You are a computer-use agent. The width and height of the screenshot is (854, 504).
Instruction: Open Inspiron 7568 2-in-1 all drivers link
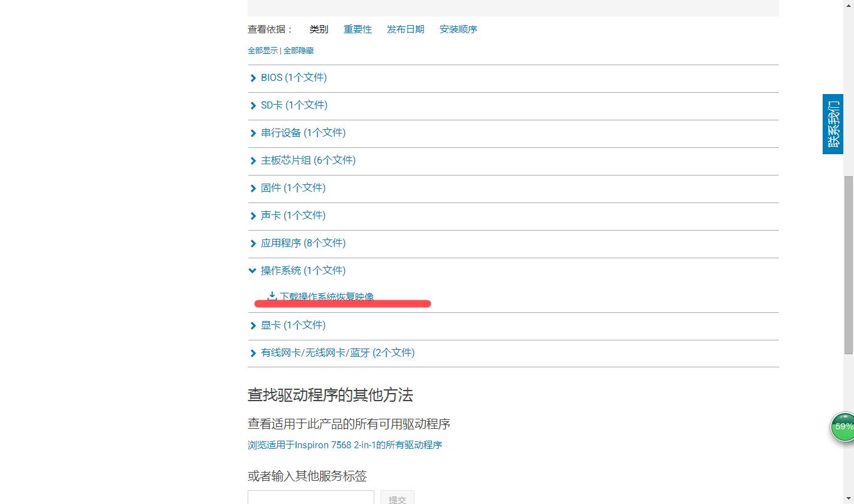(344, 444)
